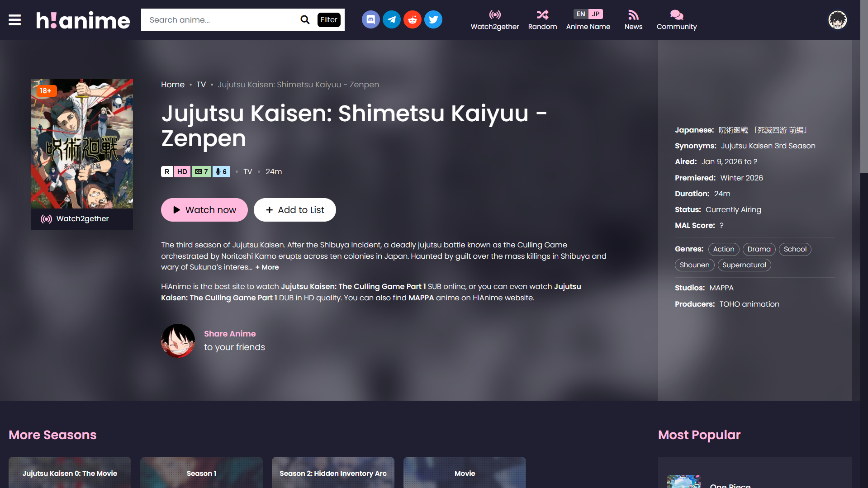Open the Discord social link
This screenshot has height=488, width=868.
click(x=370, y=20)
